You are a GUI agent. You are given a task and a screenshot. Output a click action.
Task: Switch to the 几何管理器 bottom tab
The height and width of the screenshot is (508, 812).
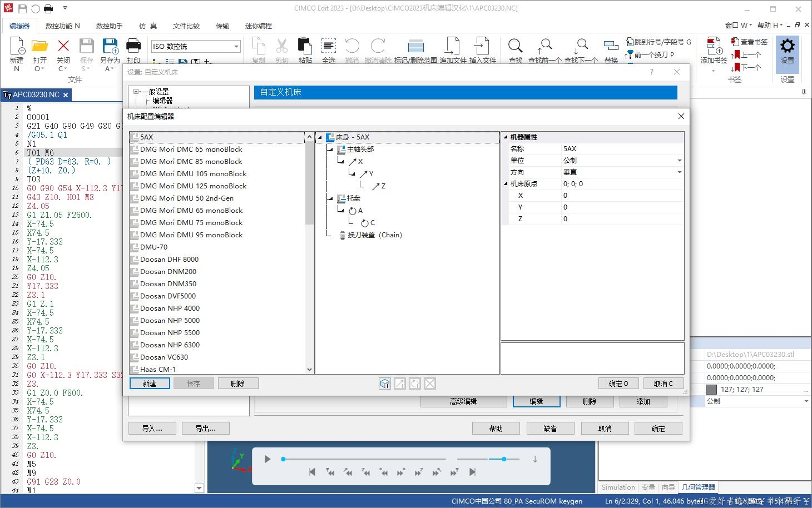[x=699, y=487]
